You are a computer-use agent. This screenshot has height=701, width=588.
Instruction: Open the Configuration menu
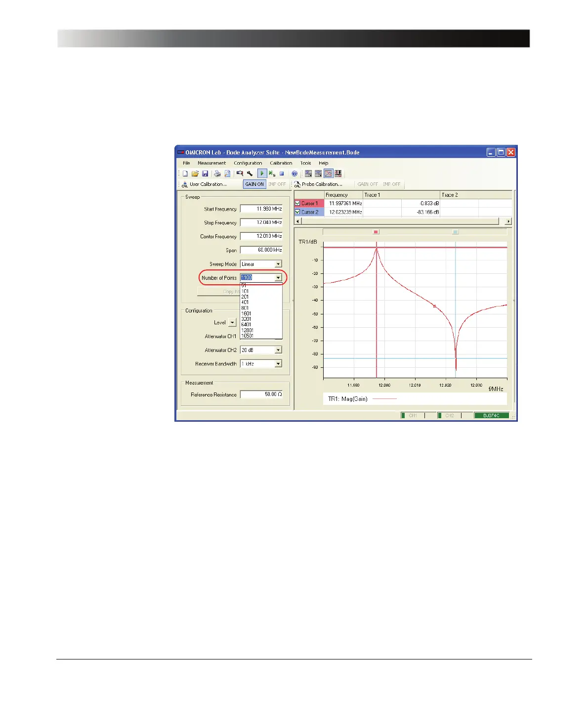pyautogui.click(x=248, y=163)
